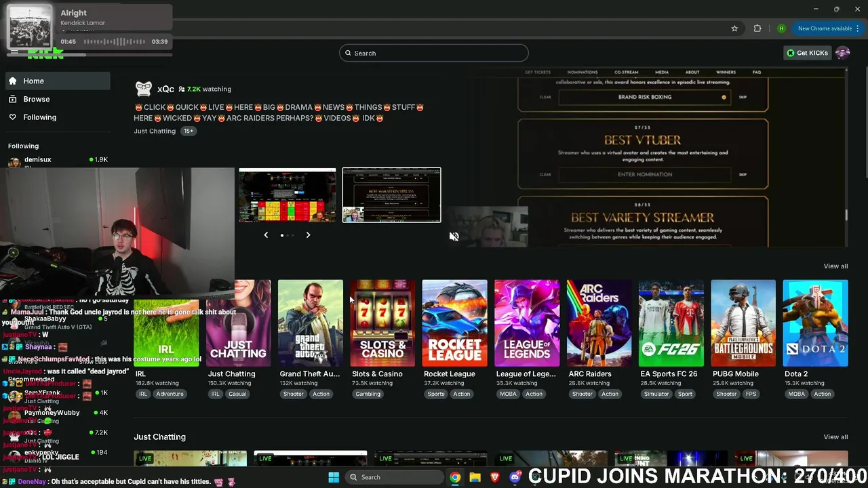Screen dimensions: 868x488
Task: Open the EA Sports FC 26 category card
Action: tap(671, 323)
